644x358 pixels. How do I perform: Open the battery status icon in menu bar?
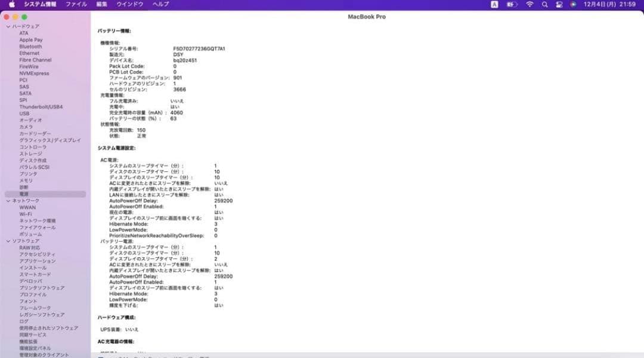point(512,4)
